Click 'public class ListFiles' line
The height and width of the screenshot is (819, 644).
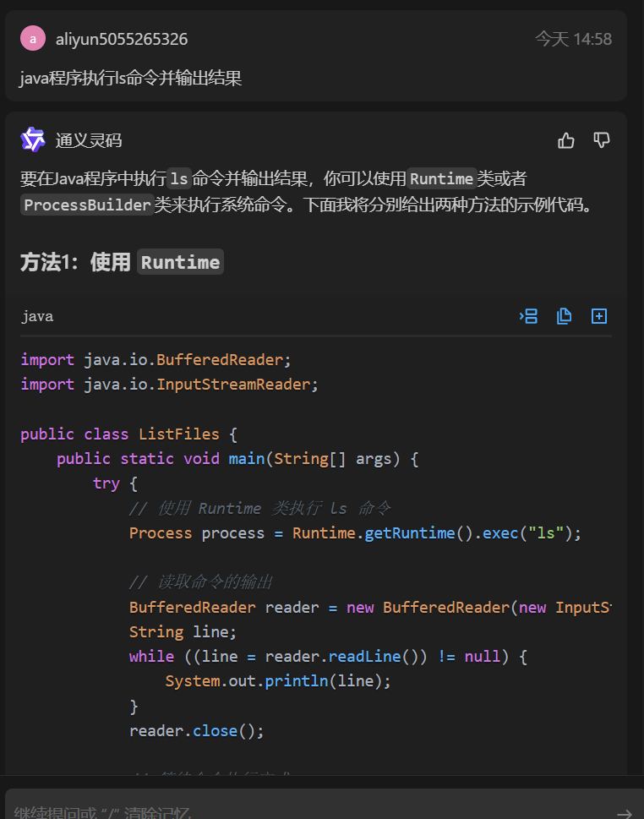pyautogui.click(x=129, y=434)
